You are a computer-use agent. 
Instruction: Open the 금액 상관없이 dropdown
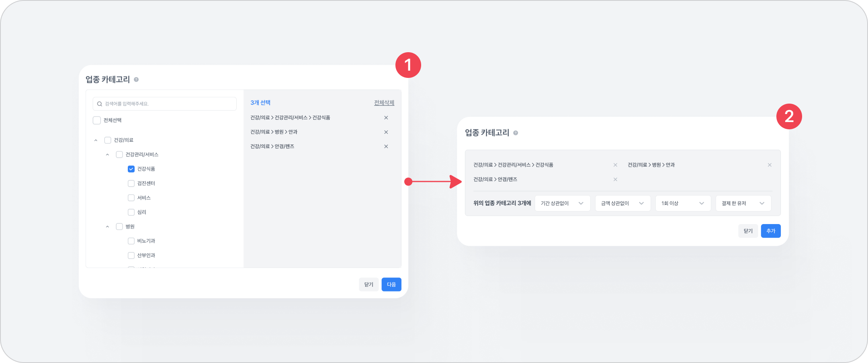click(x=622, y=203)
